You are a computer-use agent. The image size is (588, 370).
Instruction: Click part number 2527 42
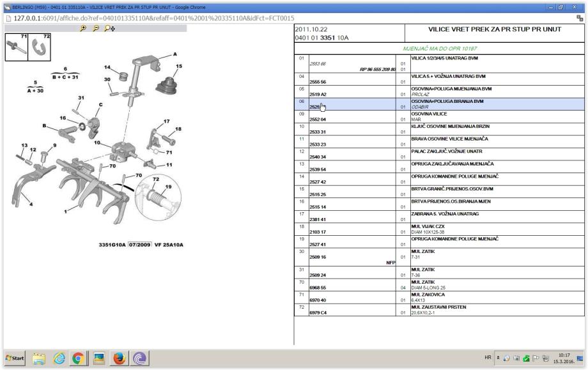point(318,182)
